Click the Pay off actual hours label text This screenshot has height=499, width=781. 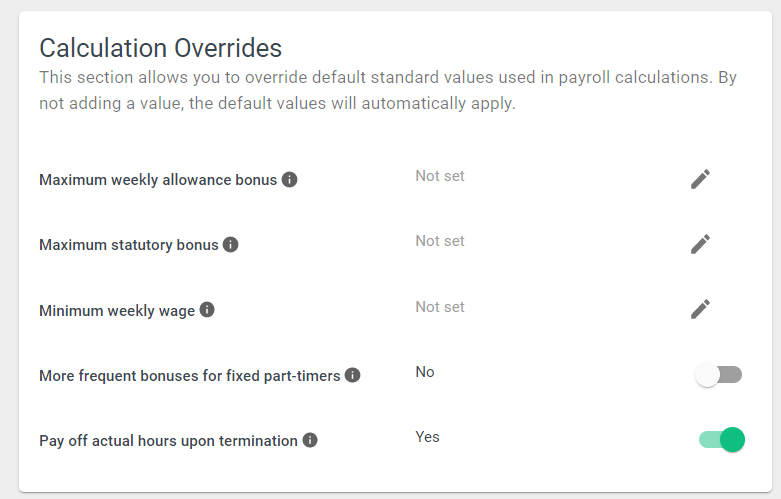coord(168,441)
